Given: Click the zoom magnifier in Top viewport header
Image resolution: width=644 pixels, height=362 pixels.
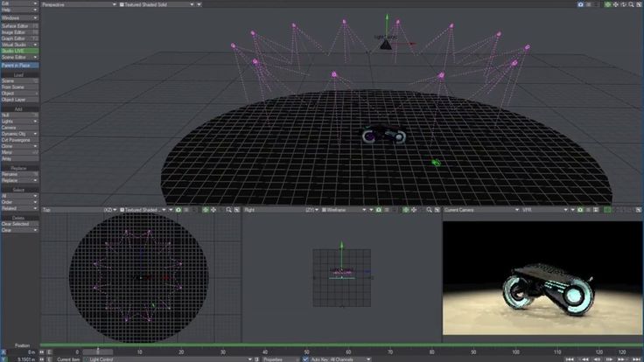Looking at the screenshot, I should [x=228, y=210].
